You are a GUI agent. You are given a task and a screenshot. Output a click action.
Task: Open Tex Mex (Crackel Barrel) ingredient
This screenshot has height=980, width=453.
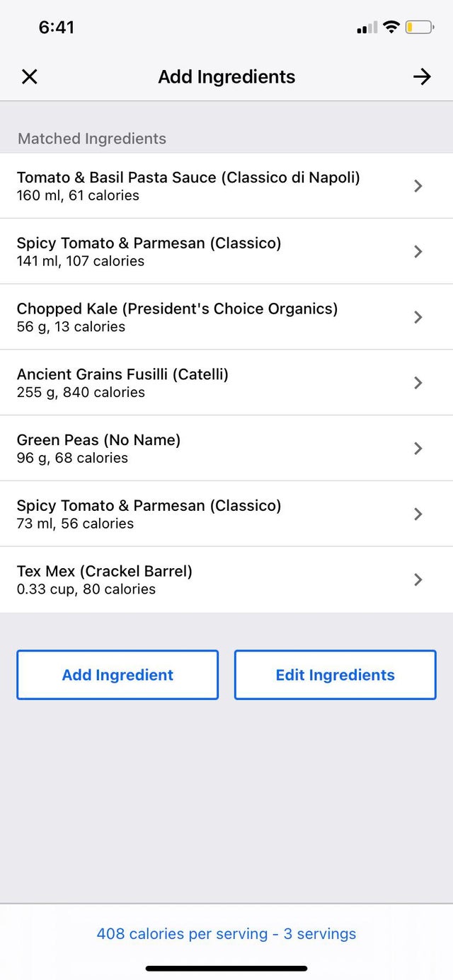pos(104,580)
